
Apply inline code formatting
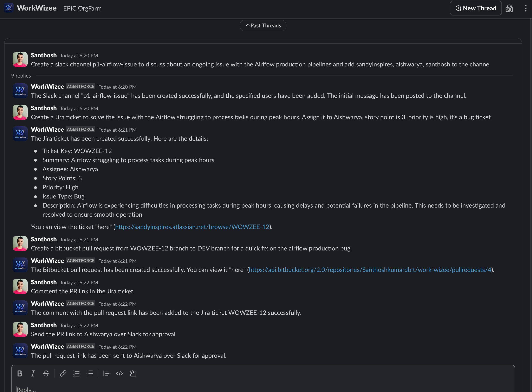(120, 373)
